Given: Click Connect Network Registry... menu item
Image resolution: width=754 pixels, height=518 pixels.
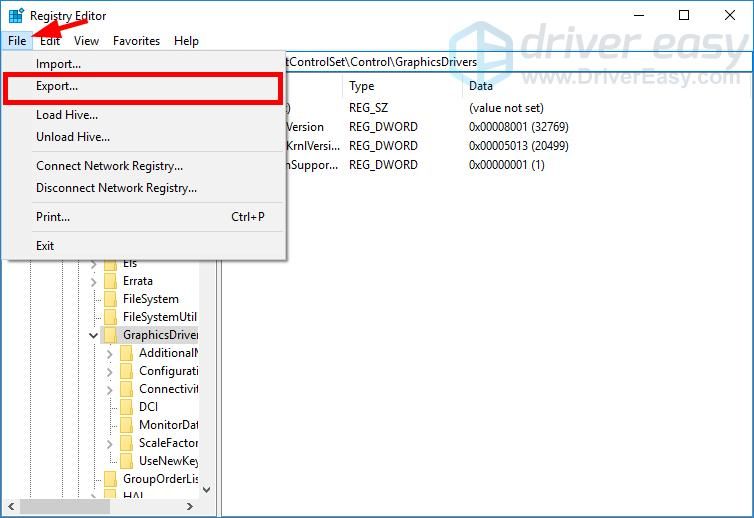Looking at the screenshot, I should tap(109, 166).
